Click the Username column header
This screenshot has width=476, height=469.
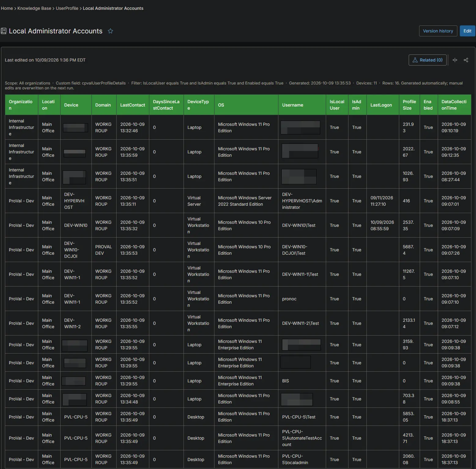click(x=302, y=105)
